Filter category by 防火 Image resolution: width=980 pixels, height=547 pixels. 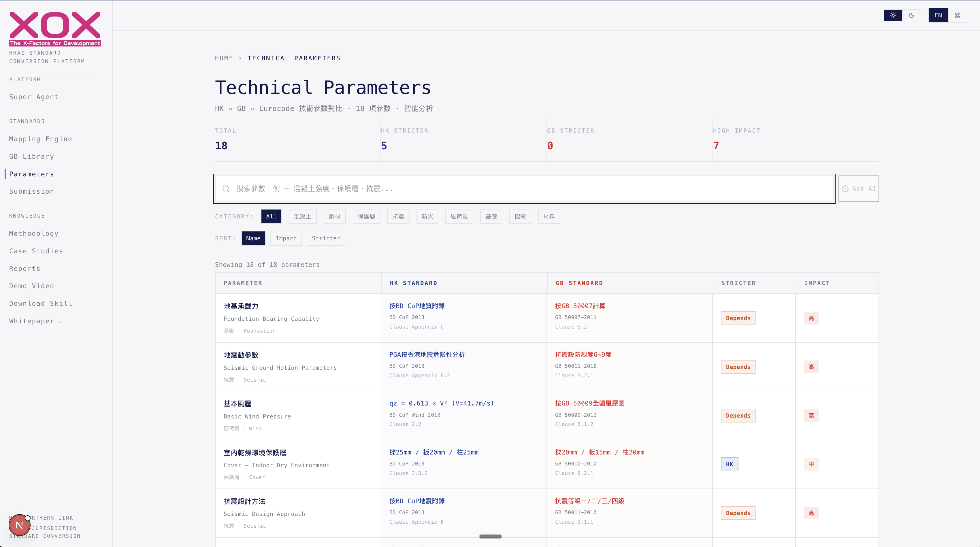pyautogui.click(x=427, y=216)
